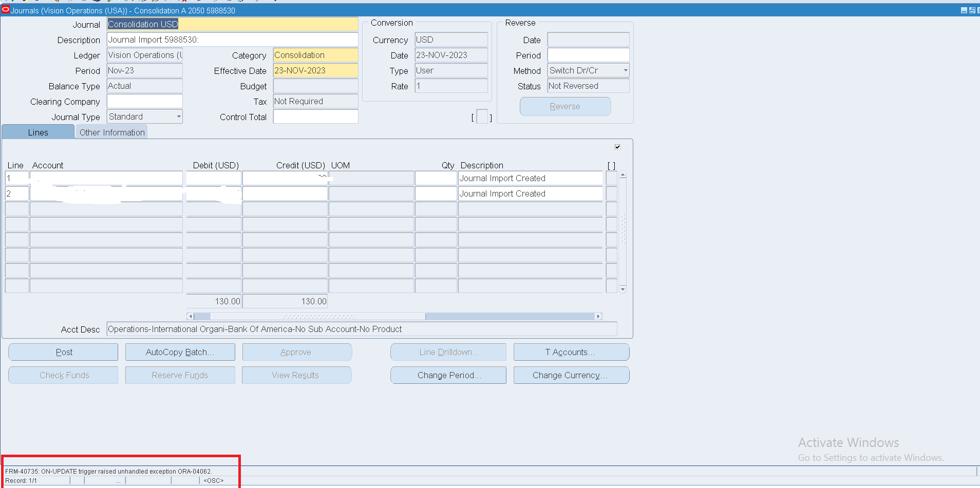Switch to the Other Information tab
Screen dimensions: 980x488
(x=112, y=132)
